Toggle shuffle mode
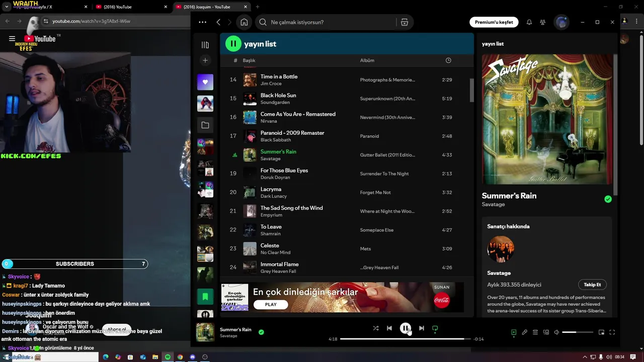 pyautogui.click(x=375, y=328)
